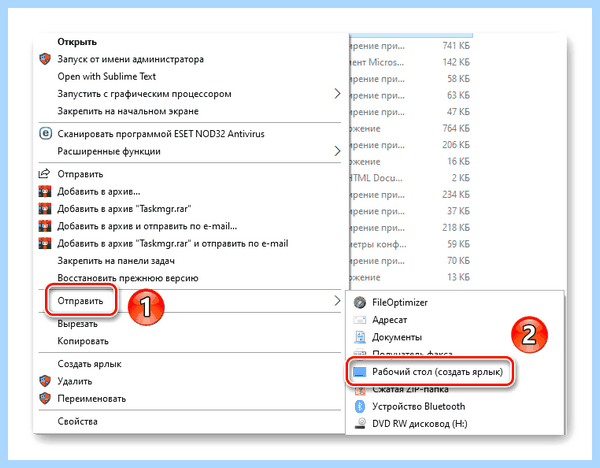The width and height of the screenshot is (600, 468).
Task: Open Свойства at the menu bottom
Action: click(77, 421)
